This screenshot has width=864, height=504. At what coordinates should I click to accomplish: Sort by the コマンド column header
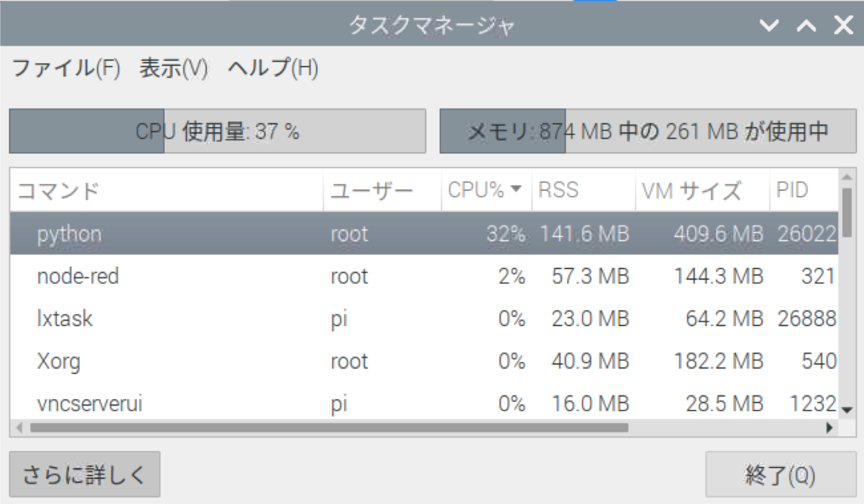pyautogui.click(x=58, y=190)
